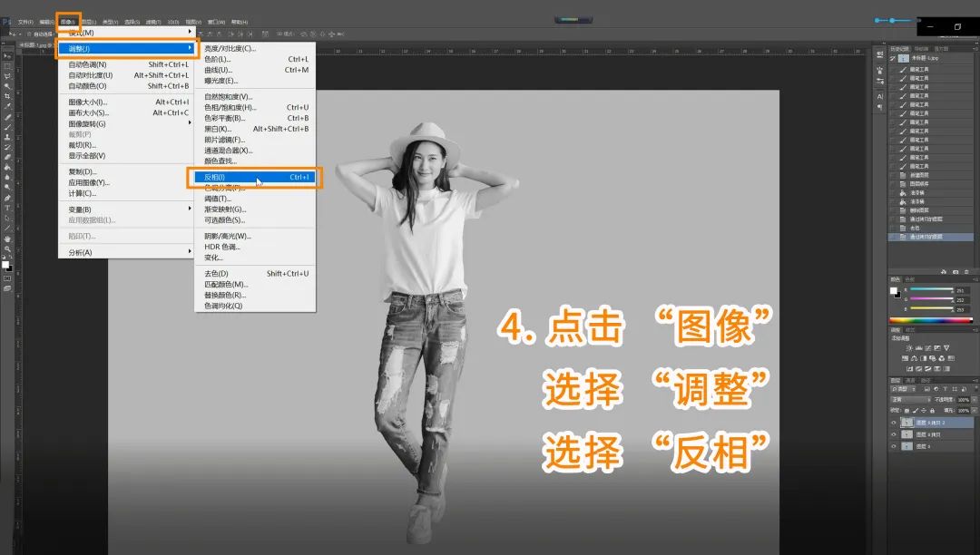Viewport: 980px width, 555px height.
Task: Open the blend mode dropdown 正常
Action: tap(911, 400)
